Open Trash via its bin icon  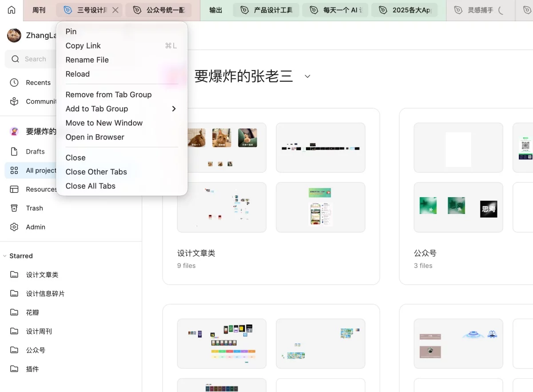(x=14, y=208)
